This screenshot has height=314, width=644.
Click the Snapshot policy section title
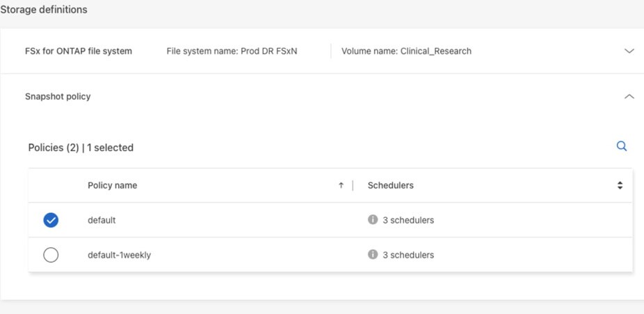pyautogui.click(x=58, y=97)
